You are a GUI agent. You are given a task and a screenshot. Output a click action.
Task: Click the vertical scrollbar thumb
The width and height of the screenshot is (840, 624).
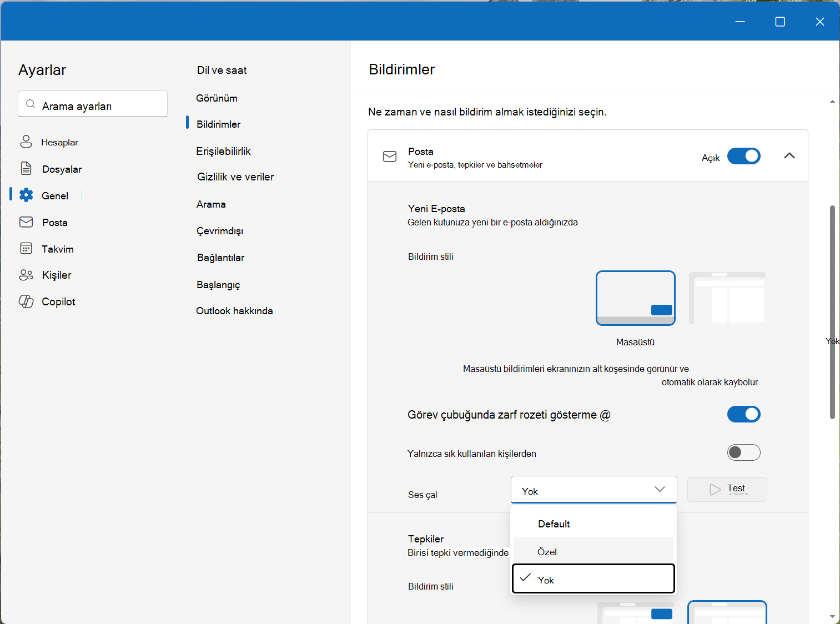tap(832, 312)
